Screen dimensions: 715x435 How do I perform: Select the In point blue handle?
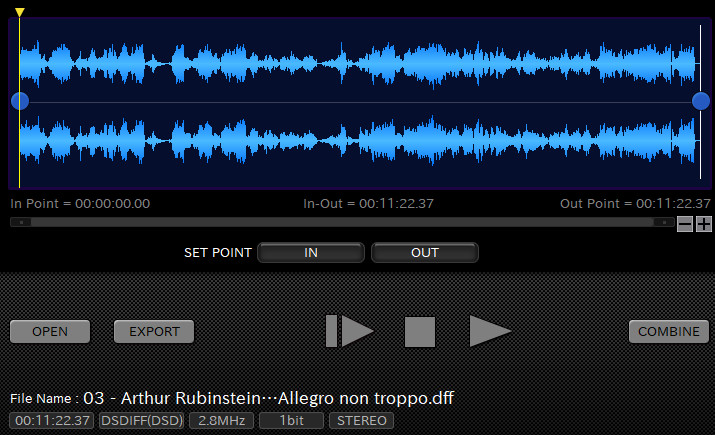[20, 101]
